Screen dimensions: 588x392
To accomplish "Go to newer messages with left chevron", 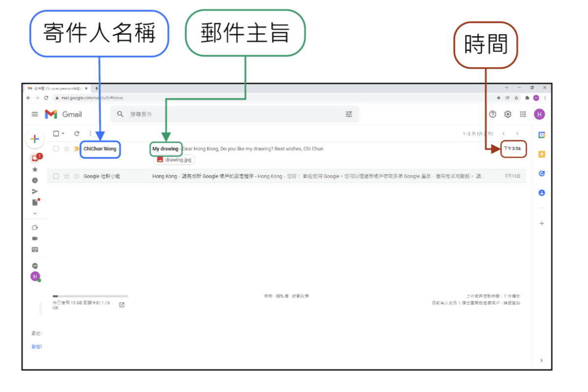I will pos(503,133).
